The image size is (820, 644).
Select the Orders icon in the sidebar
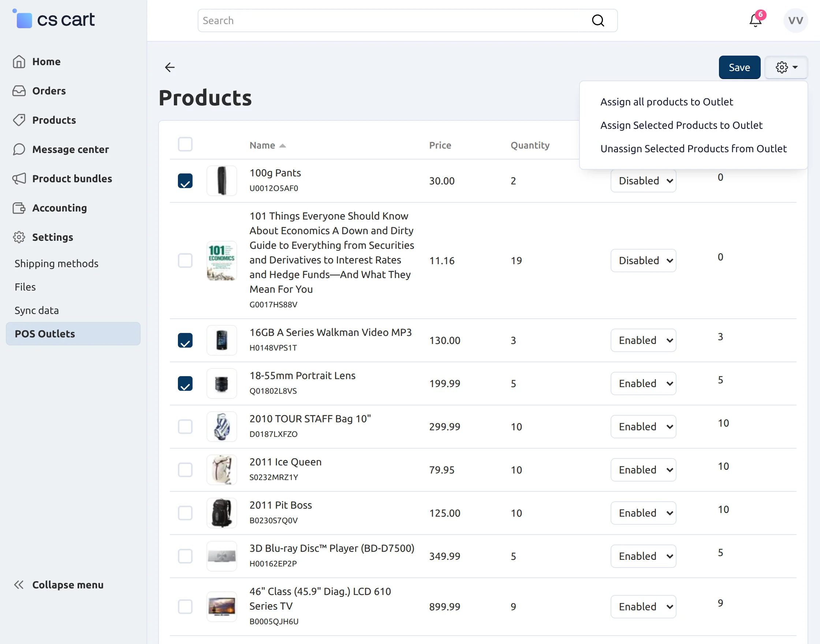[x=19, y=90]
